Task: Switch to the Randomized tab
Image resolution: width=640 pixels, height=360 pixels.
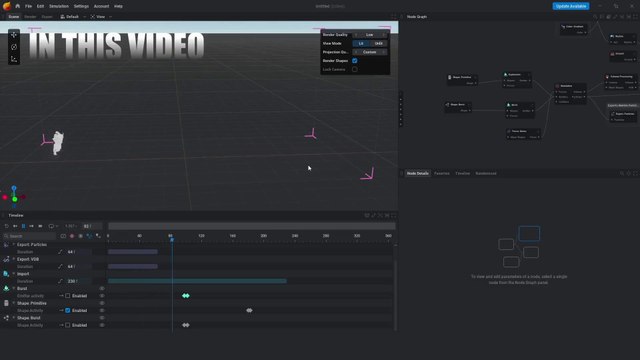Action: click(486, 173)
